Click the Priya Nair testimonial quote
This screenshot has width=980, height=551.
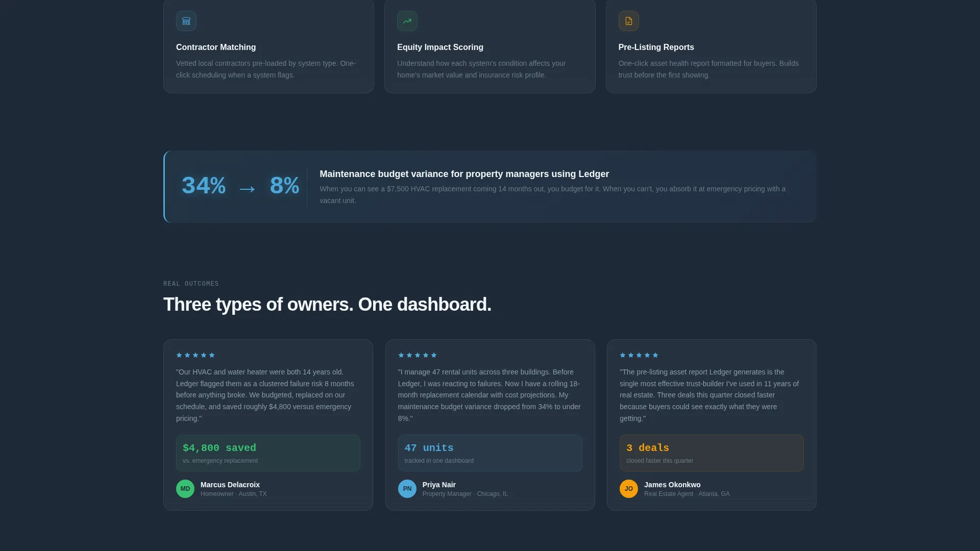[x=489, y=395]
